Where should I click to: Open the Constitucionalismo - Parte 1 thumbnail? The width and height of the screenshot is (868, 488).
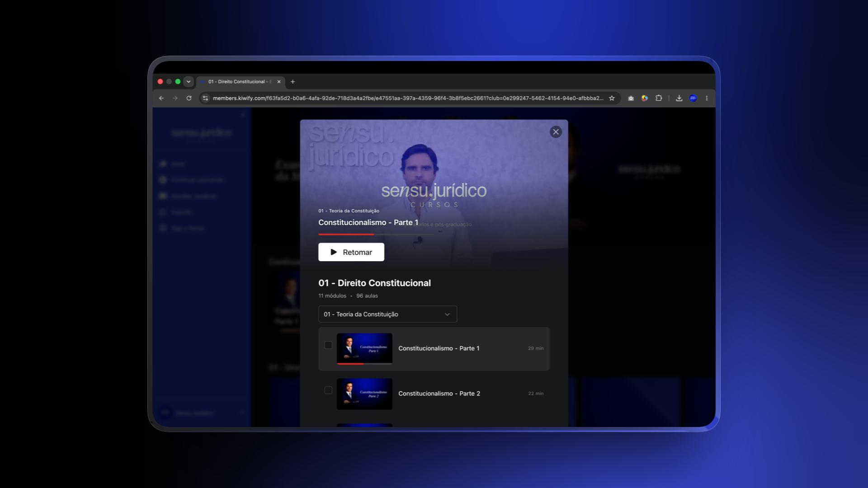click(364, 348)
